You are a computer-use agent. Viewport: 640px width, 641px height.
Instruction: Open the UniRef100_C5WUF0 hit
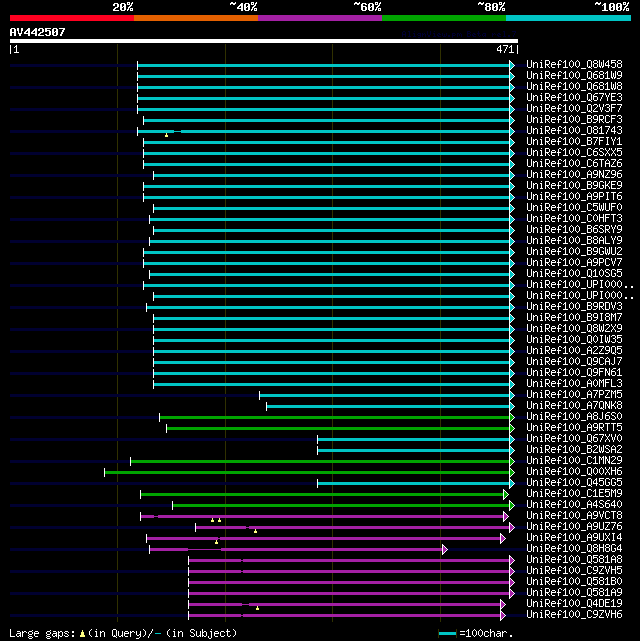click(x=574, y=208)
